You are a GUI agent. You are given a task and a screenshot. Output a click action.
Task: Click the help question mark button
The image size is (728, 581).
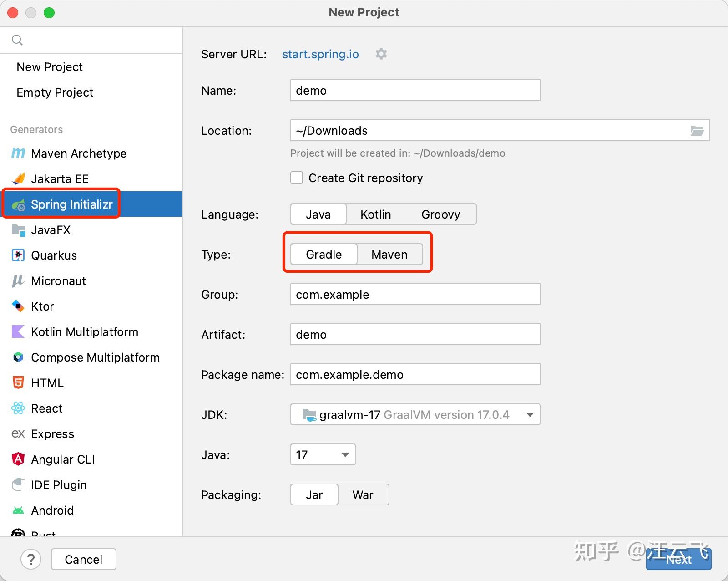click(31, 559)
